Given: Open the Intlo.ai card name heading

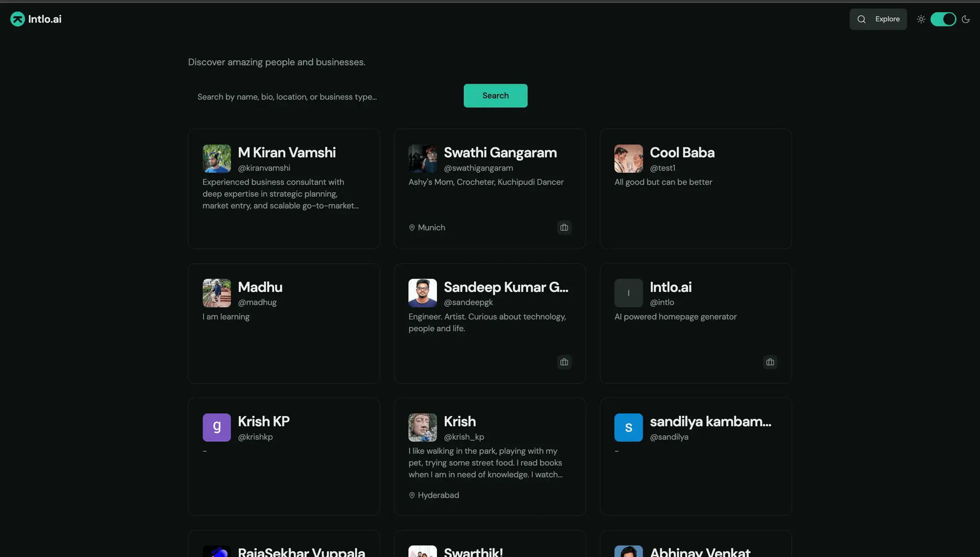Looking at the screenshot, I should click(x=670, y=287).
